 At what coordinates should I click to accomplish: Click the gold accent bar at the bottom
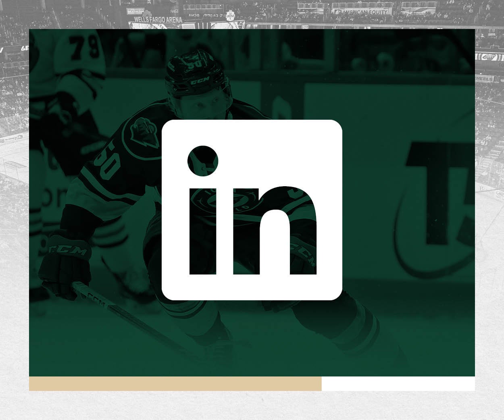pyautogui.click(x=173, y=383)
